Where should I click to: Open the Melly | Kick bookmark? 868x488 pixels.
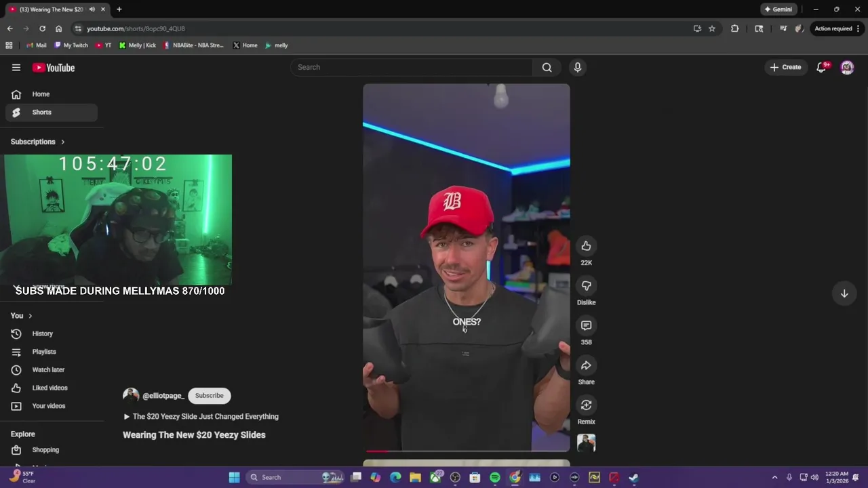point(137,45)
